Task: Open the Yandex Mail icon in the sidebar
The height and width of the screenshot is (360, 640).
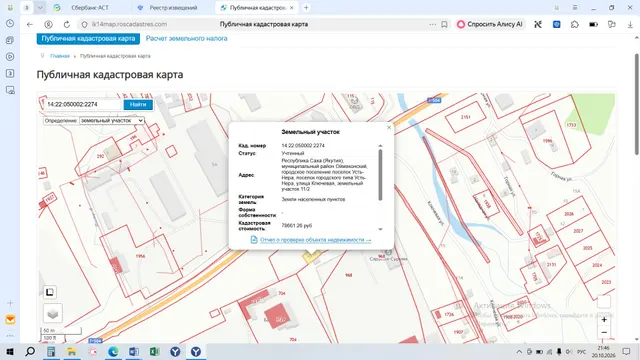Action: (x=10, y=320)
